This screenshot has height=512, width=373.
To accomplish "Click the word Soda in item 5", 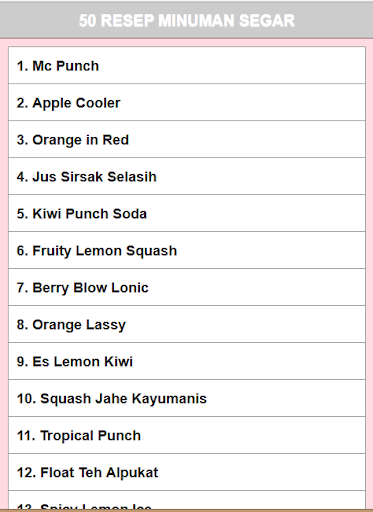I will pos(130,214).
